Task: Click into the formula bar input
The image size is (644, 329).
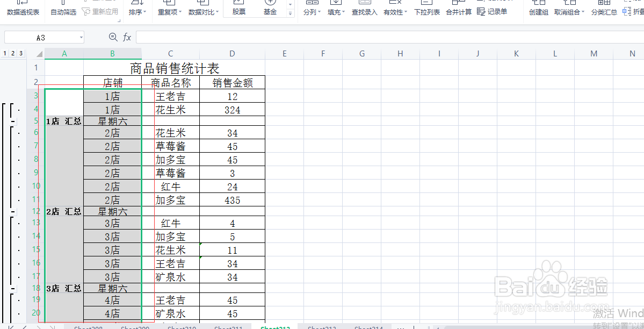Action: point(390,38)
